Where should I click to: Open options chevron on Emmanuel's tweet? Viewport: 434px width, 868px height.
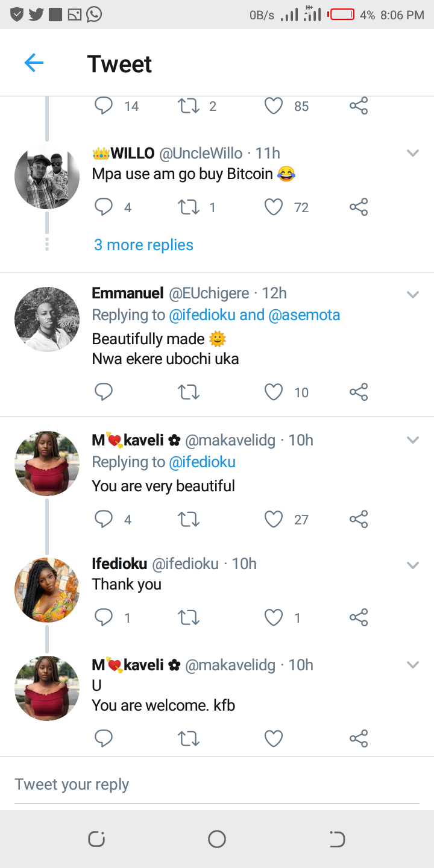click(x=412, y=294)
